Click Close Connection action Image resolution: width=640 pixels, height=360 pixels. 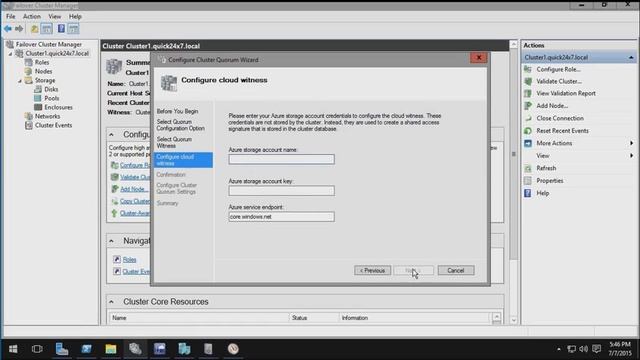560,118
